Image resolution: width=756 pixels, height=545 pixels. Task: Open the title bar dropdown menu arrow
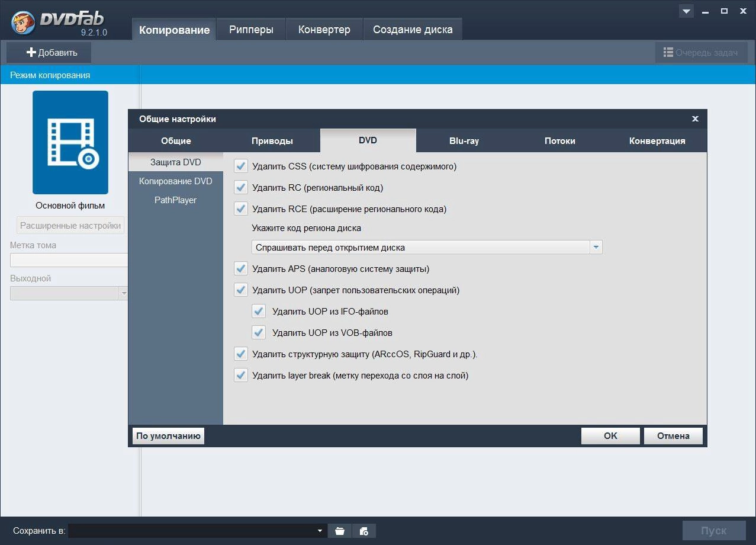[686, 11]
